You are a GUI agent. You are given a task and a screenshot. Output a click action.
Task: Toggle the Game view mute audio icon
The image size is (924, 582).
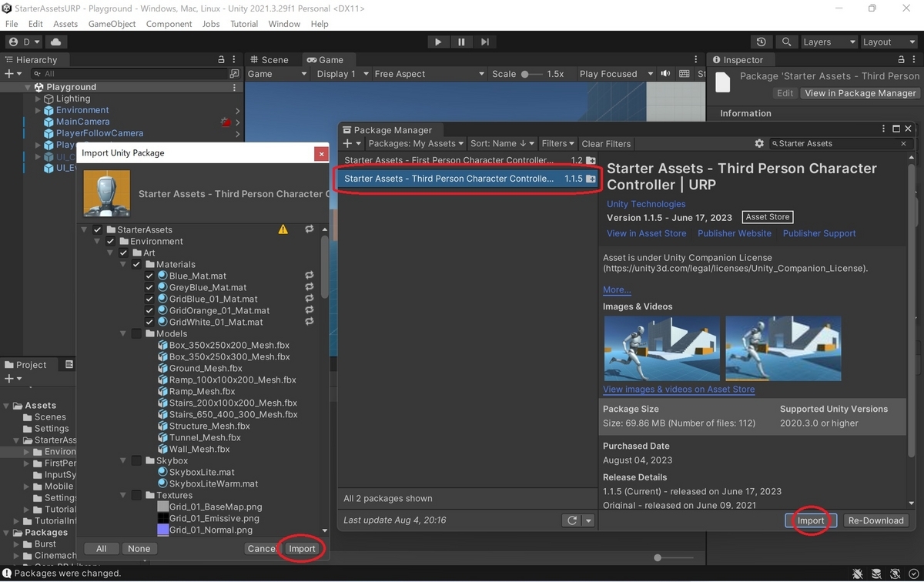point(666,74)
